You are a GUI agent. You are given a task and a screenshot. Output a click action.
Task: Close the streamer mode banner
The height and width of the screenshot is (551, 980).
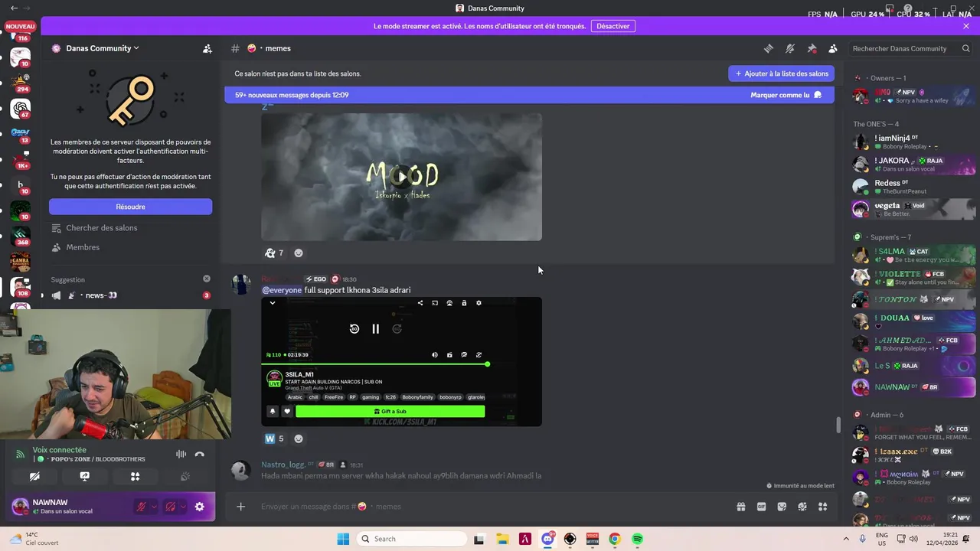966,26
